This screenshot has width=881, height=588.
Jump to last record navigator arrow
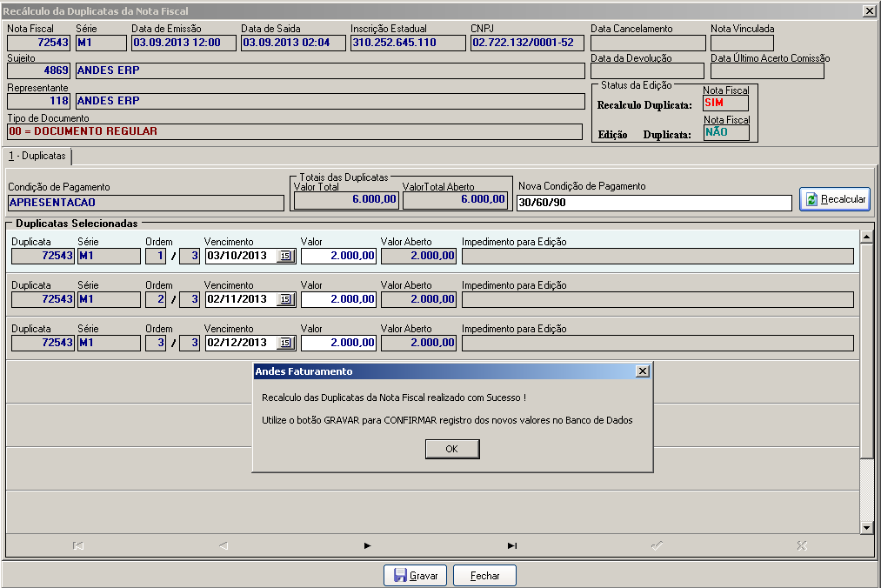(512, 545)
